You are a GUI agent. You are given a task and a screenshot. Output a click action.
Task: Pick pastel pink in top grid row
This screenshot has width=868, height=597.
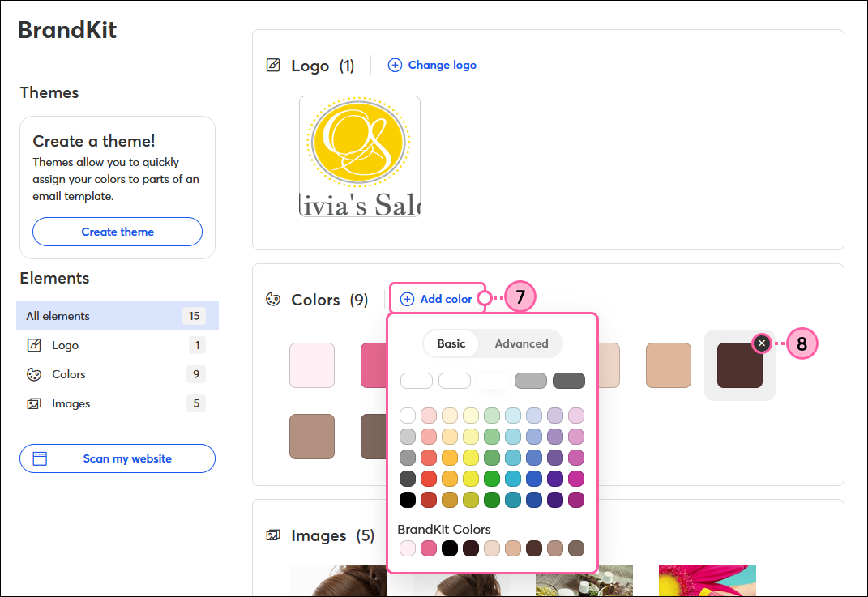429,416
